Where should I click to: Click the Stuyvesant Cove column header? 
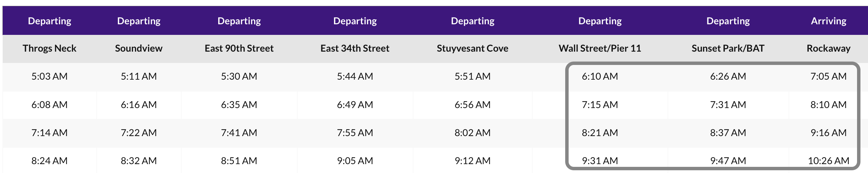coord(472,49)
